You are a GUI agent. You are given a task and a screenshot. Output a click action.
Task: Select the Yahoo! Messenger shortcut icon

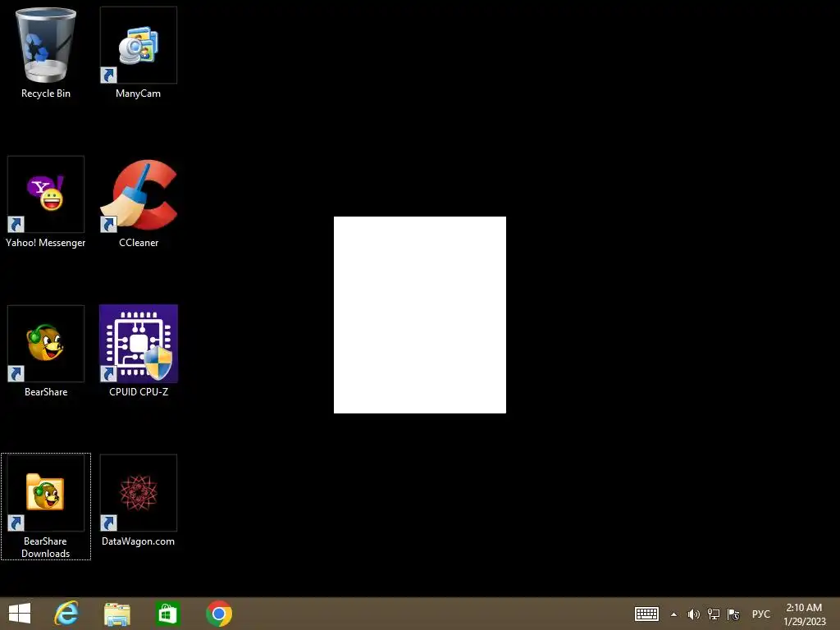tap(46, 194)
